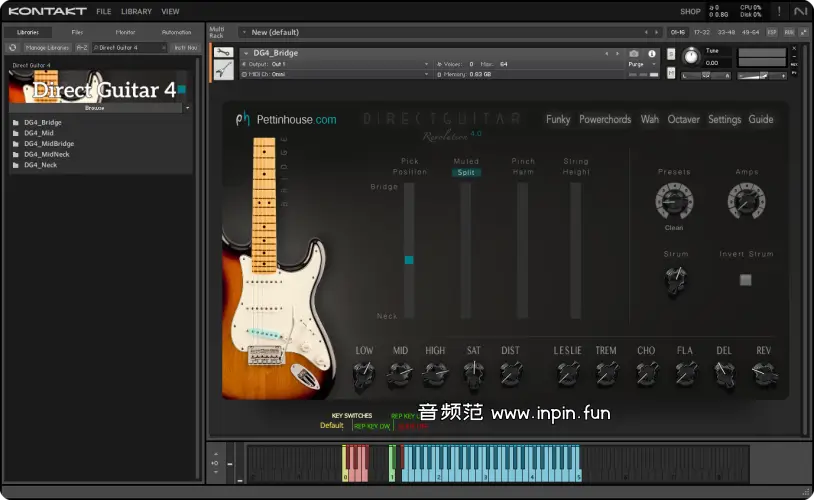Screen dimensions: 814x500
Task: Click the REV reverb knob
Action: [763, 374]
